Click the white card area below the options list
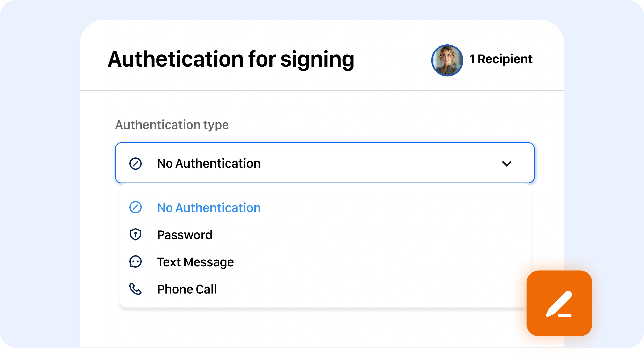 point(300,328)
